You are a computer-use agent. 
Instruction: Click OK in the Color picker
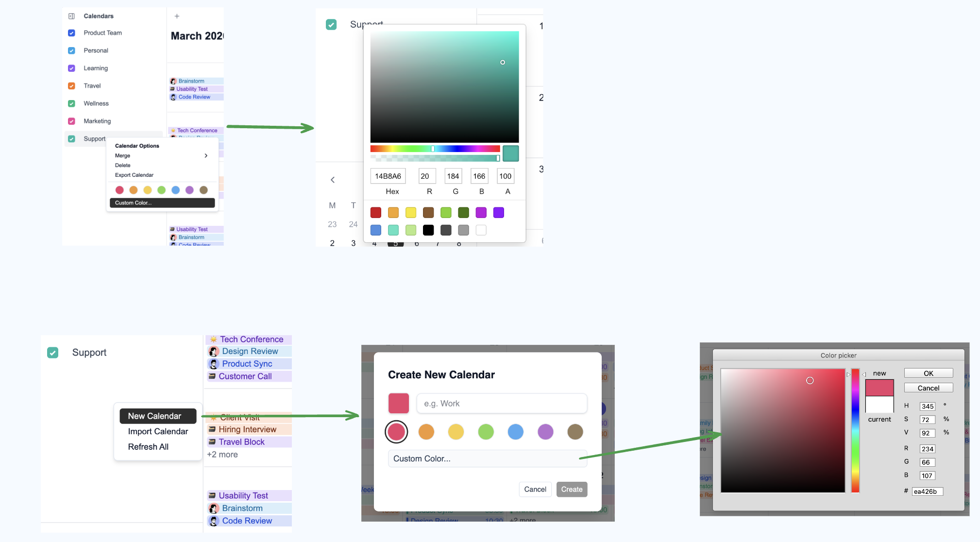pos(928,373)
